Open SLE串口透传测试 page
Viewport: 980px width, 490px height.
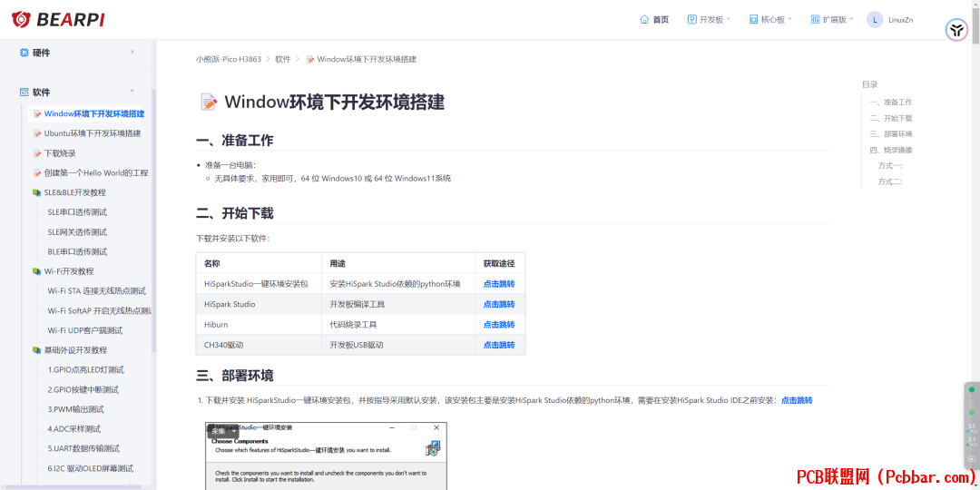click(x=77, y=211)
